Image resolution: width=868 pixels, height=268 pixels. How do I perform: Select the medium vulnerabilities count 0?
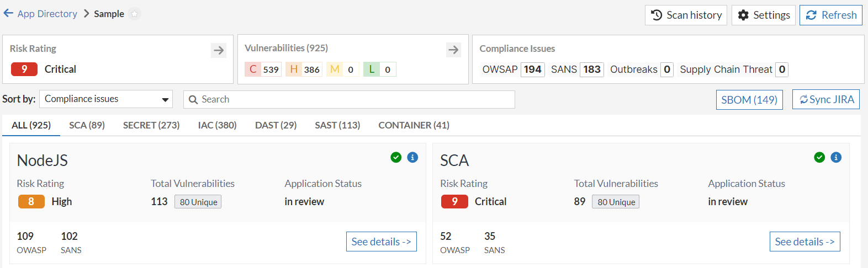(343, 69)
